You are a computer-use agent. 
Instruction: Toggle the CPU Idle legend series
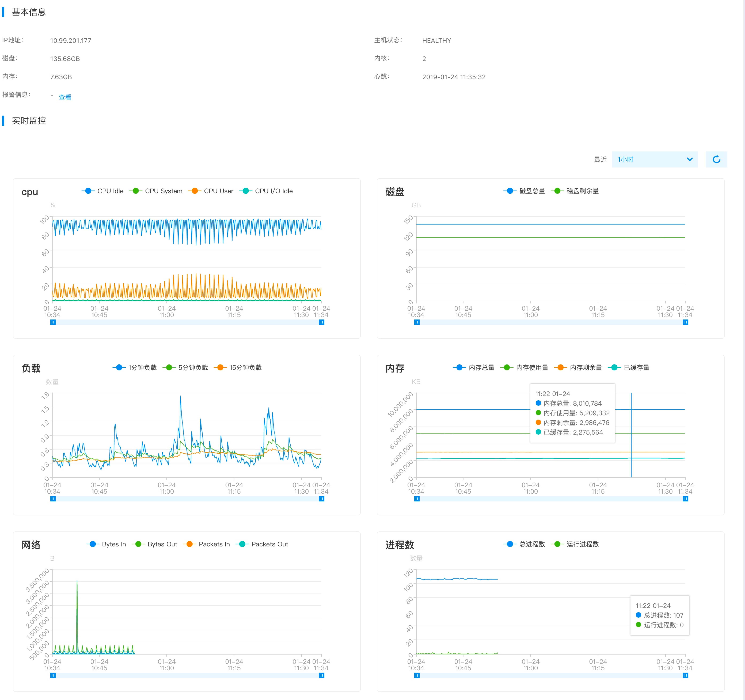coord(103,191)
